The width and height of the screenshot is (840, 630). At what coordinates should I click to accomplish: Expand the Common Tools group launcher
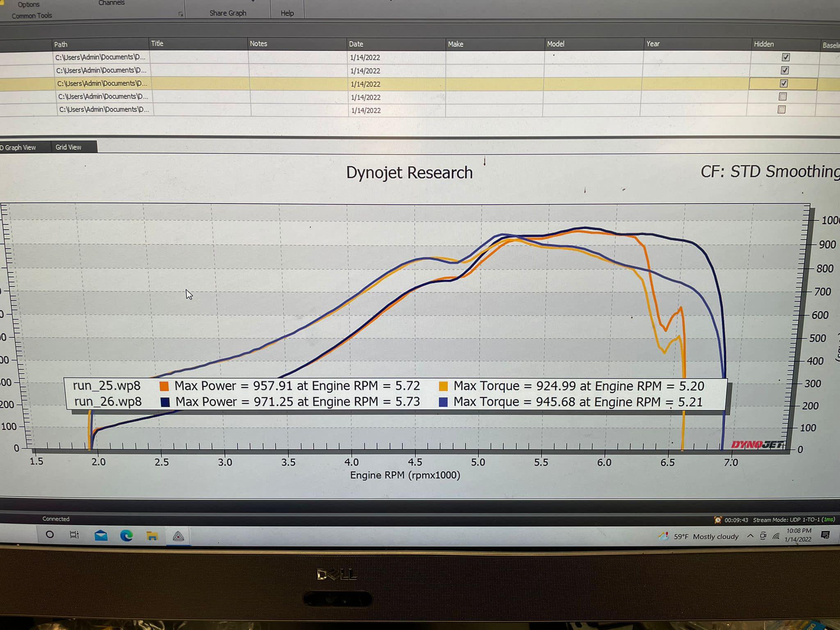point(181,14)
